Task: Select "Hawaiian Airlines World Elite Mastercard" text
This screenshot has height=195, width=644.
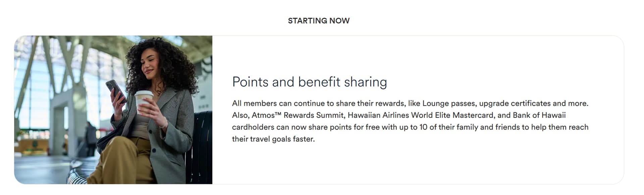Action: [421, 116]
